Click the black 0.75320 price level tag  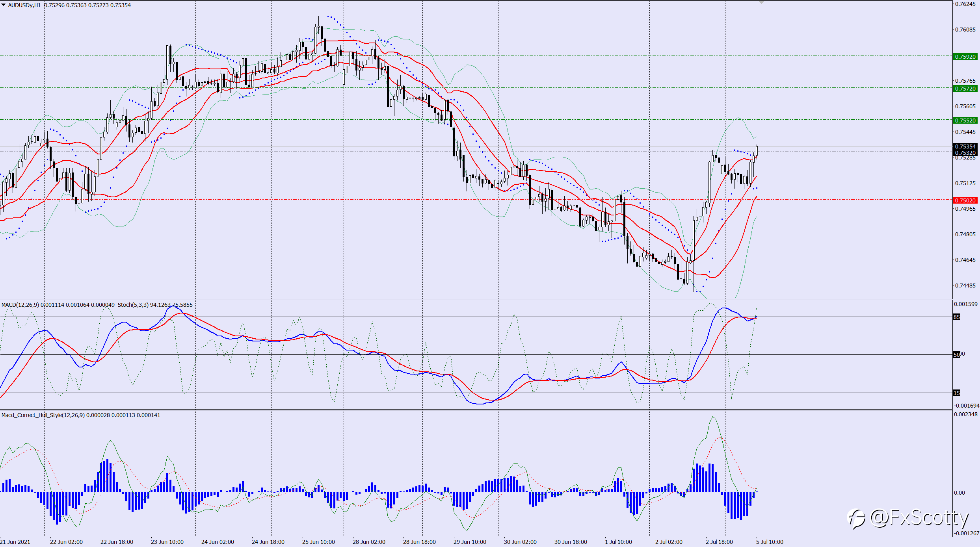click(x=965, y=153)
